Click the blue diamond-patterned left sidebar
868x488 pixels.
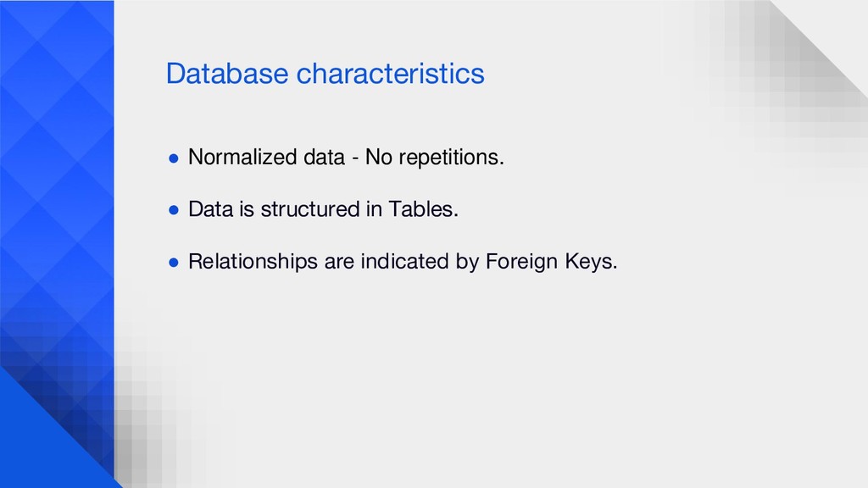click(57, 183)
